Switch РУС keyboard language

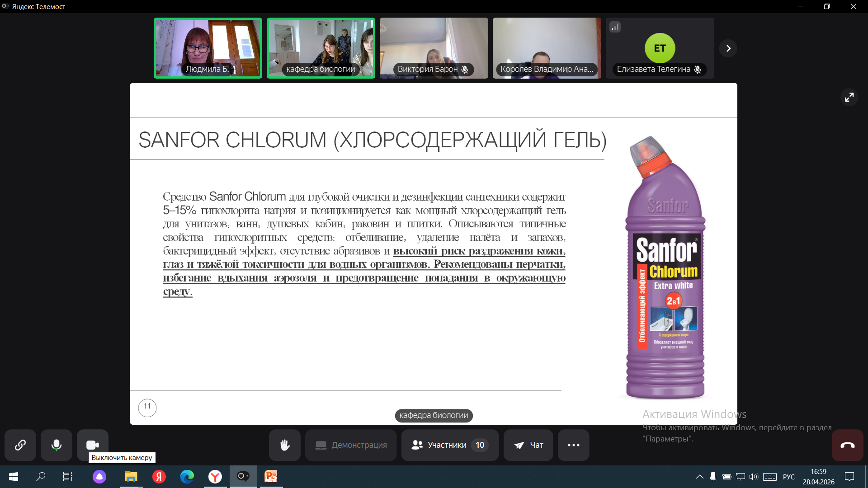tap(788, 477)
